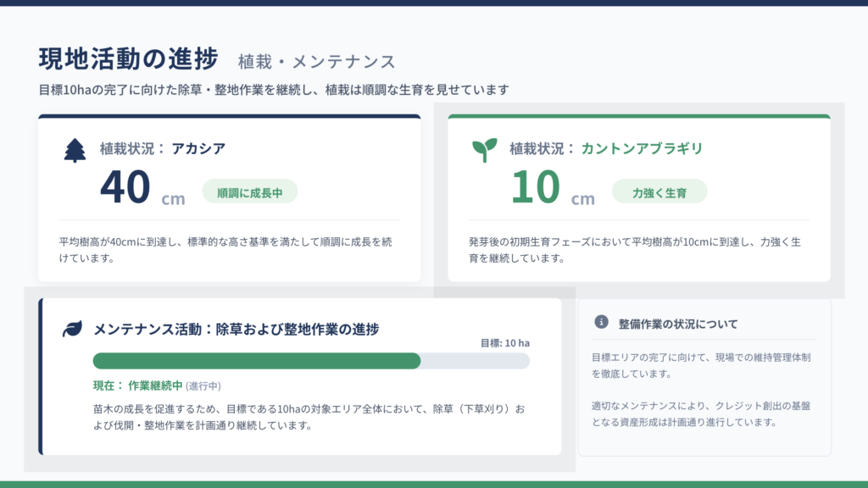Click the 現地活動の進捗 main heading
Image resolution: width=868 pixels, height=488 pixels.
129,58
